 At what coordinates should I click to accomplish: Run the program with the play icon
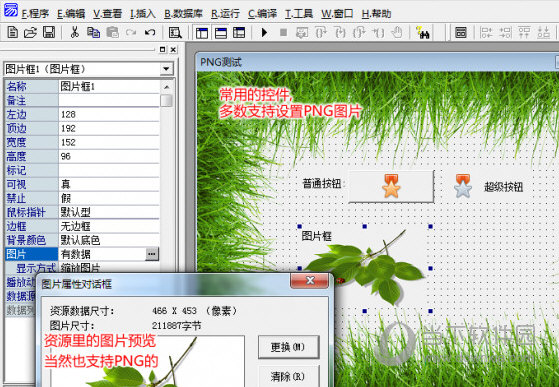coord(264,33)
